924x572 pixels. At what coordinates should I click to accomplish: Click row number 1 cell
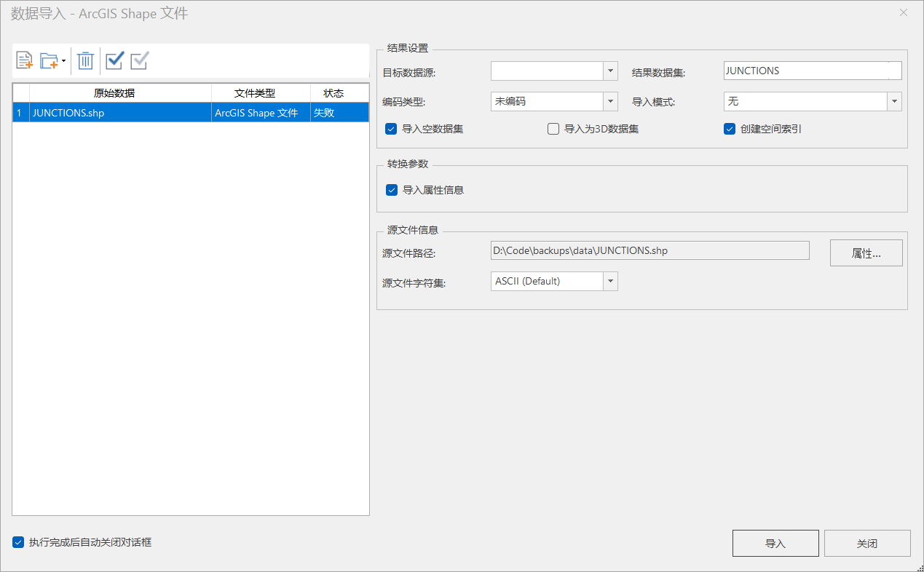20,113
